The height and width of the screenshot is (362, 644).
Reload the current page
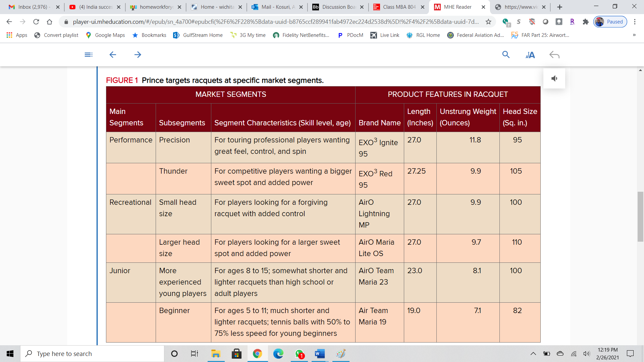(x=36, y=22)
